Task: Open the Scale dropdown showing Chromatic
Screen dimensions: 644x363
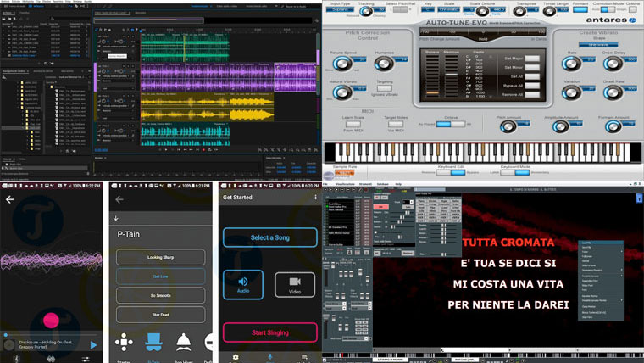Action: click(449, 9)
